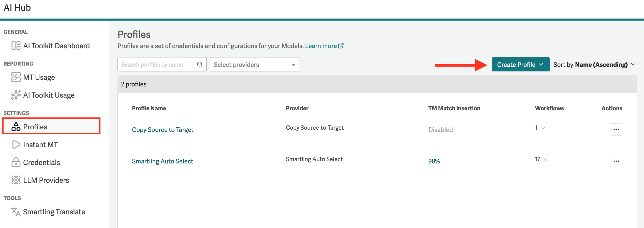Click the Credentials lock icon

[16, 162]
